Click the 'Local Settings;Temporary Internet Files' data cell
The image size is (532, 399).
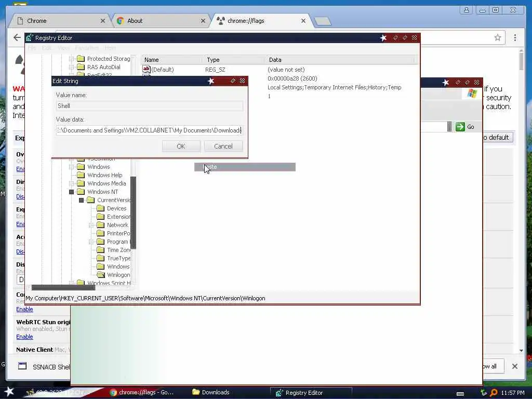pos(334,87)
